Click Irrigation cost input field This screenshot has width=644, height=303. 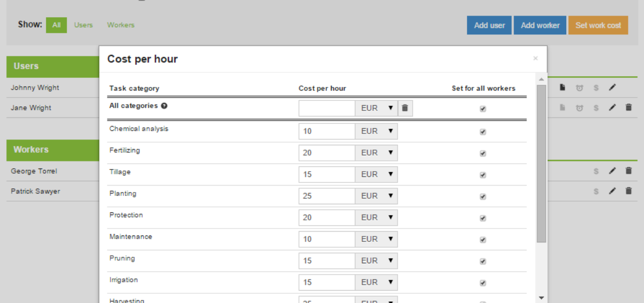[327, 283]
